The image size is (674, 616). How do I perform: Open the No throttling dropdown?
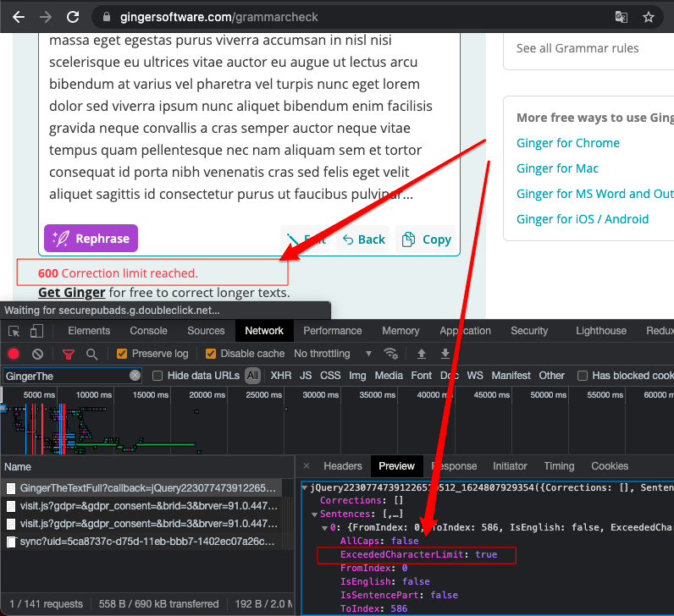pyautogui.click(x=333, y=354)
